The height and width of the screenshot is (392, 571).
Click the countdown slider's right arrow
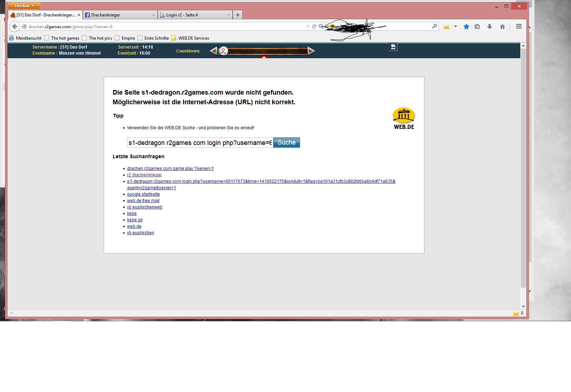(x=311, y=51)
